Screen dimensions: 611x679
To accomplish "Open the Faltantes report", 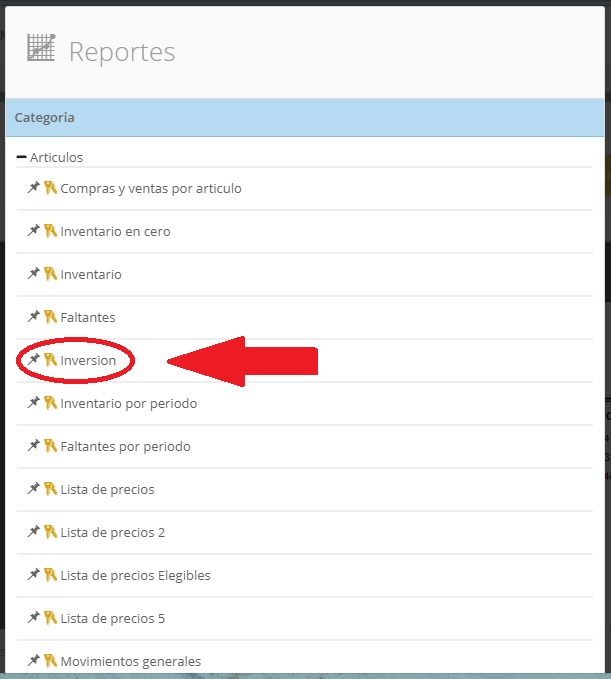I will pos(88,317).
